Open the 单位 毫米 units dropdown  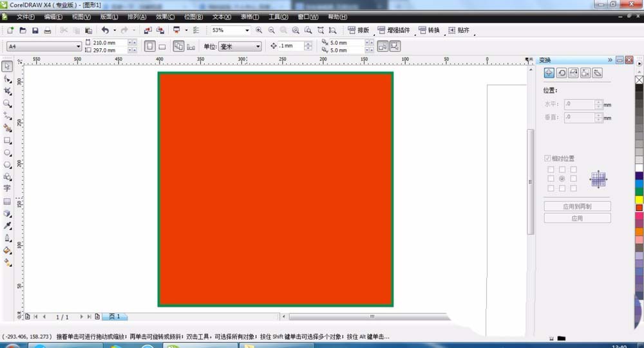[x=258, y=46]
